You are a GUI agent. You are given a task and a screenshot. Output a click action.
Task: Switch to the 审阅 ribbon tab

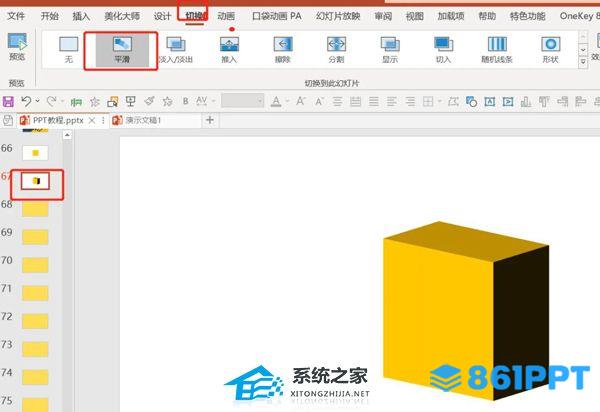click(x=383, y=16)
